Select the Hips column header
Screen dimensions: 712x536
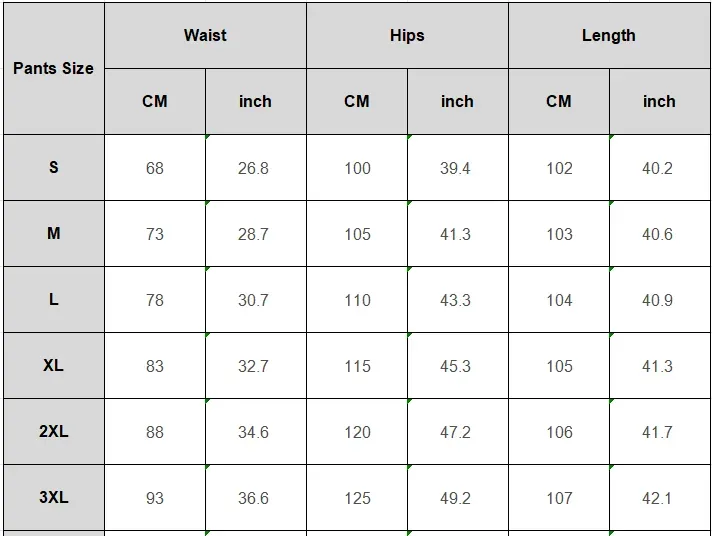(x=407, y=35)
